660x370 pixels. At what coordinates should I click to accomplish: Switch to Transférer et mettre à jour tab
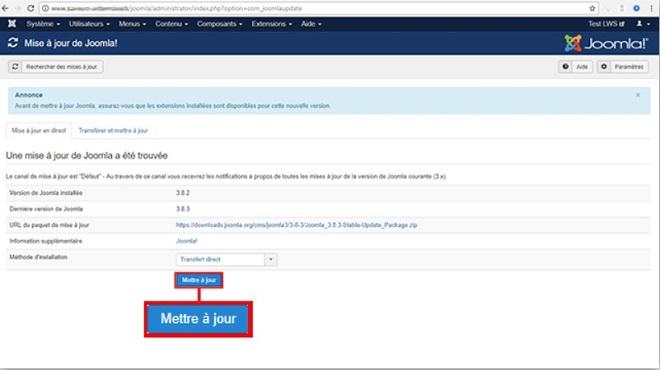(113, 130)
